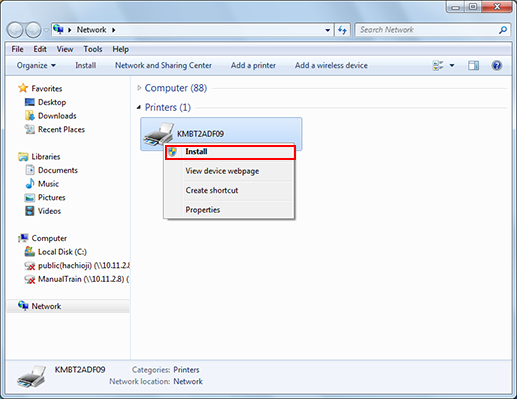The image size is (517, 399).
Task: Click the network icon in address bar
Action: [58, 29]
